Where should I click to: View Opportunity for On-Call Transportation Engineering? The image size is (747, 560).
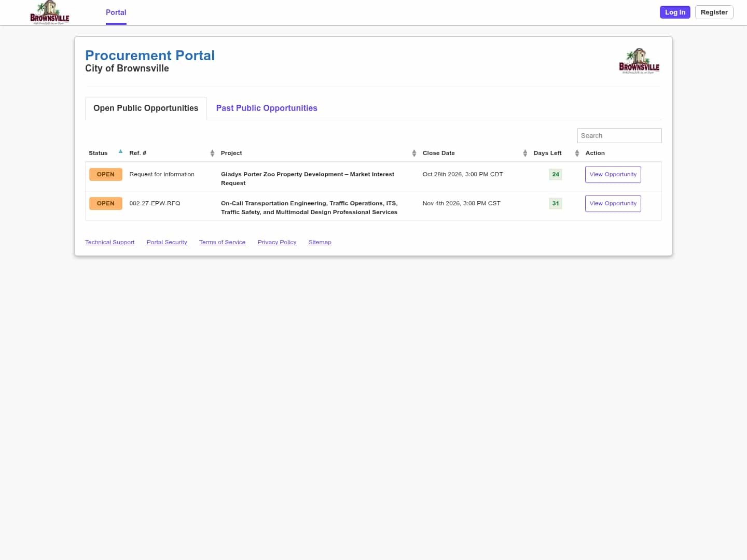point(613,203)
